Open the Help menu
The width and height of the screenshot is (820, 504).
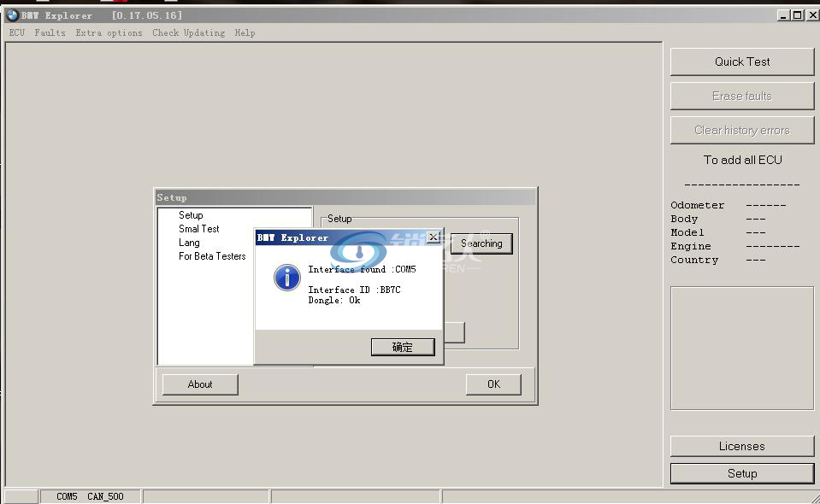point(245,33)
